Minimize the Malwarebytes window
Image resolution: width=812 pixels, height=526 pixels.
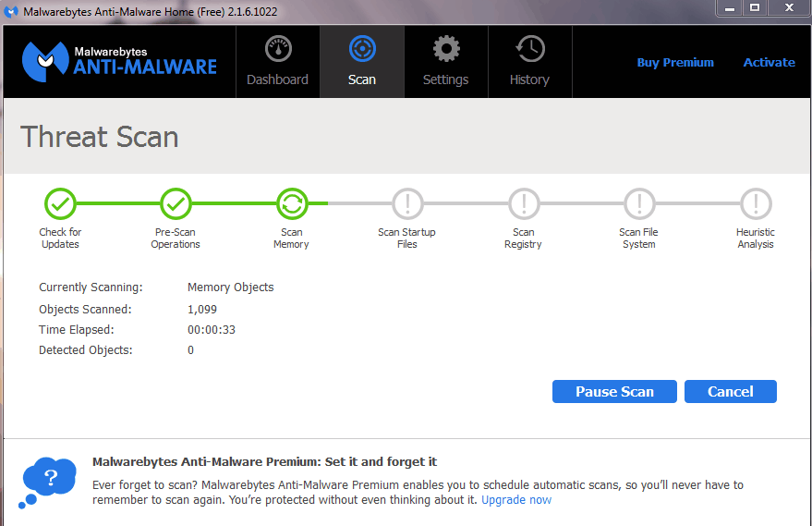click(x=730, y=7)
